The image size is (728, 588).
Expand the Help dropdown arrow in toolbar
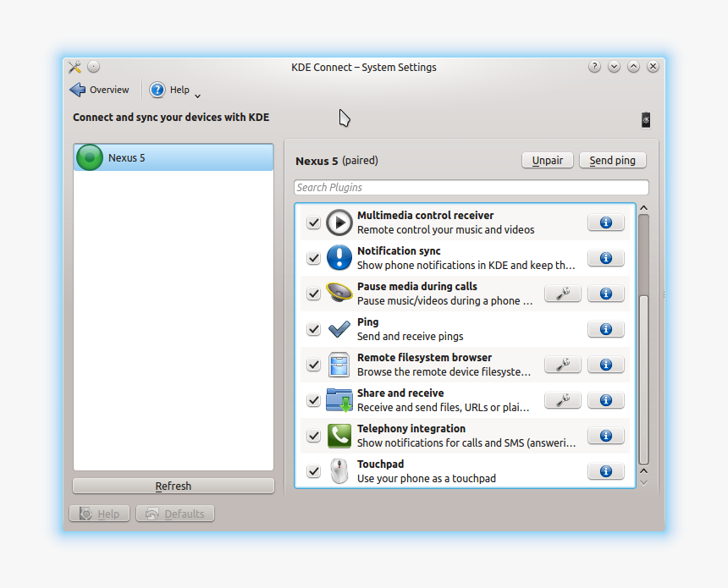click(x=197, y=95)
